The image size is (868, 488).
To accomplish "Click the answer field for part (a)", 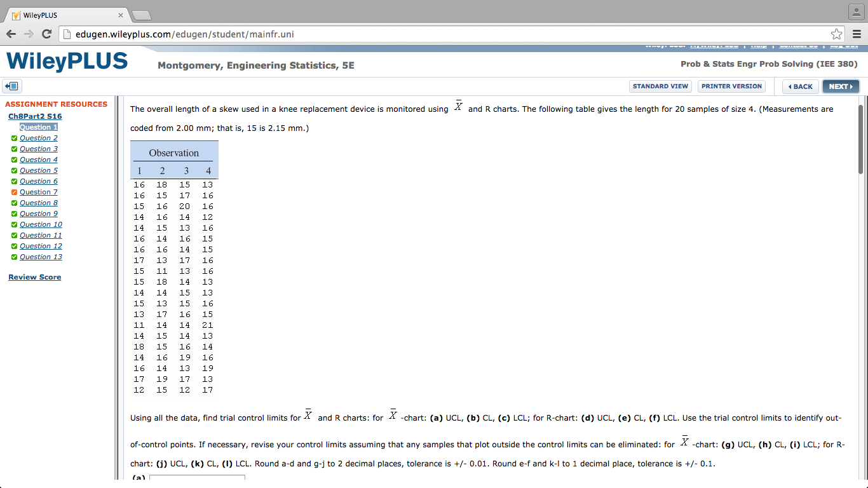I will tap(197, 477).
